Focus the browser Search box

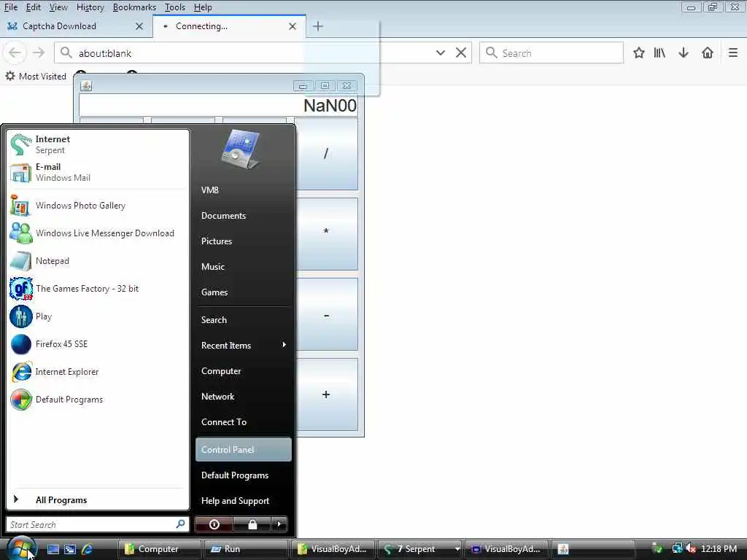pos(551,52)
